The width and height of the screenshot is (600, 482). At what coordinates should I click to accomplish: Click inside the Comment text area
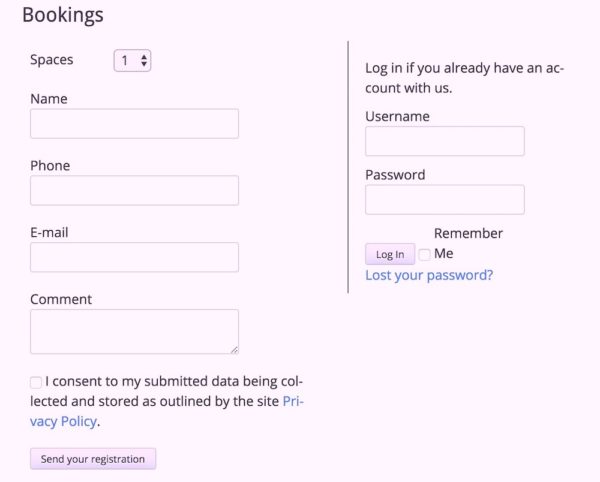click(x=134, y=331)
